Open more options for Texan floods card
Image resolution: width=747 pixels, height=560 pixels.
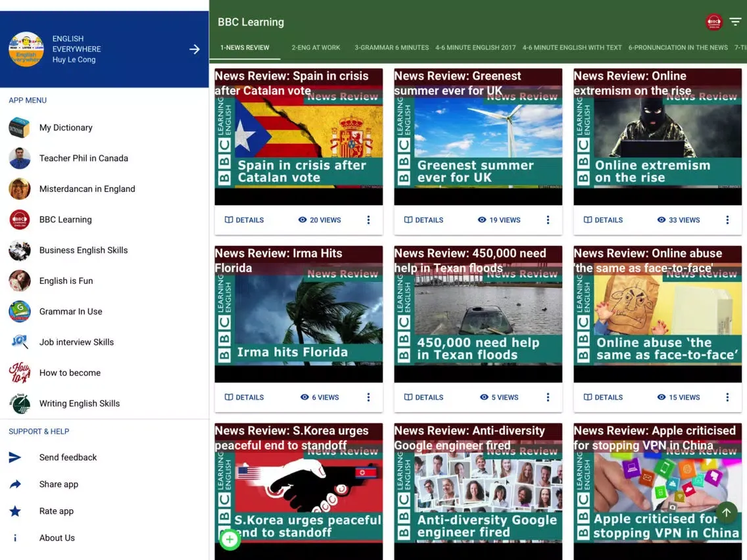[548, 397]
